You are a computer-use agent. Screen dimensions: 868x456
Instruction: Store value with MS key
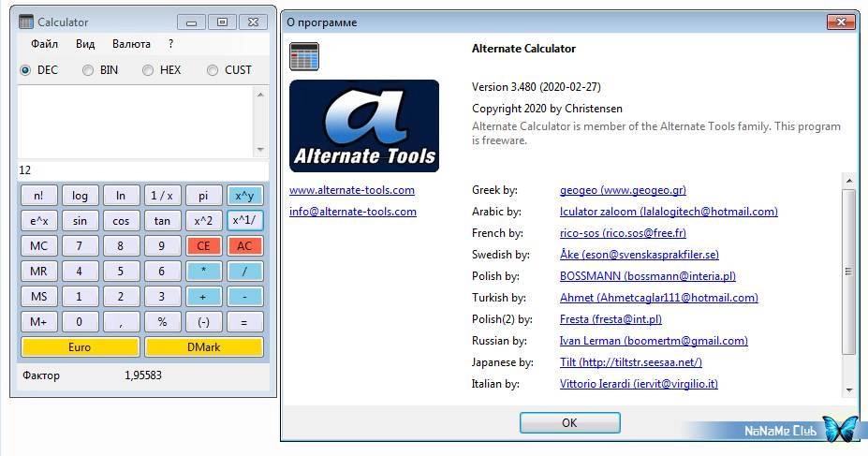click(x=38, y=296)
